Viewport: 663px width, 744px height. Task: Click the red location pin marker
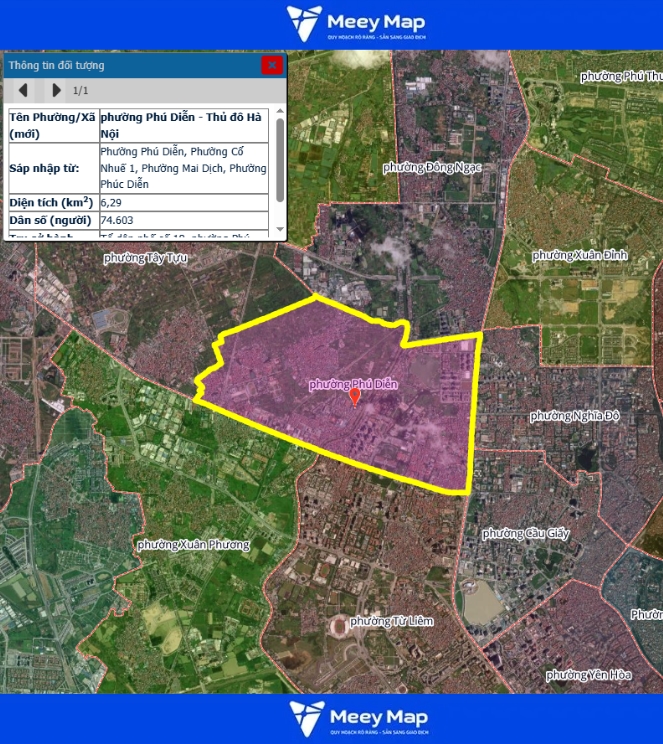354,397
